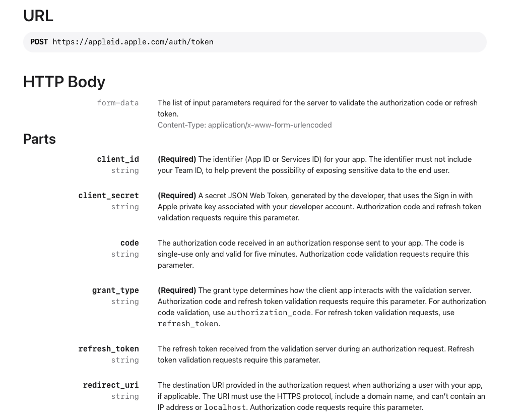The width and height of the screenshot is (522, 420).
Task: Click the 'string' type under client_secret
Action: [125, 207]
